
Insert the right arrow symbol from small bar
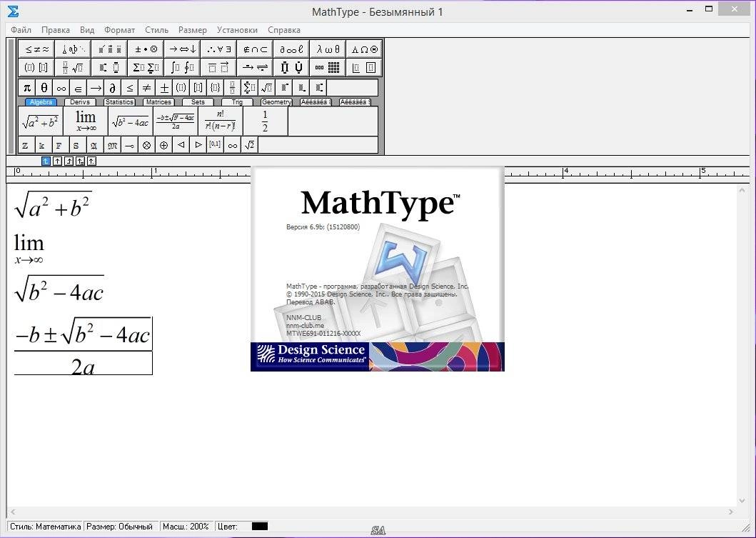click(96, 88)
